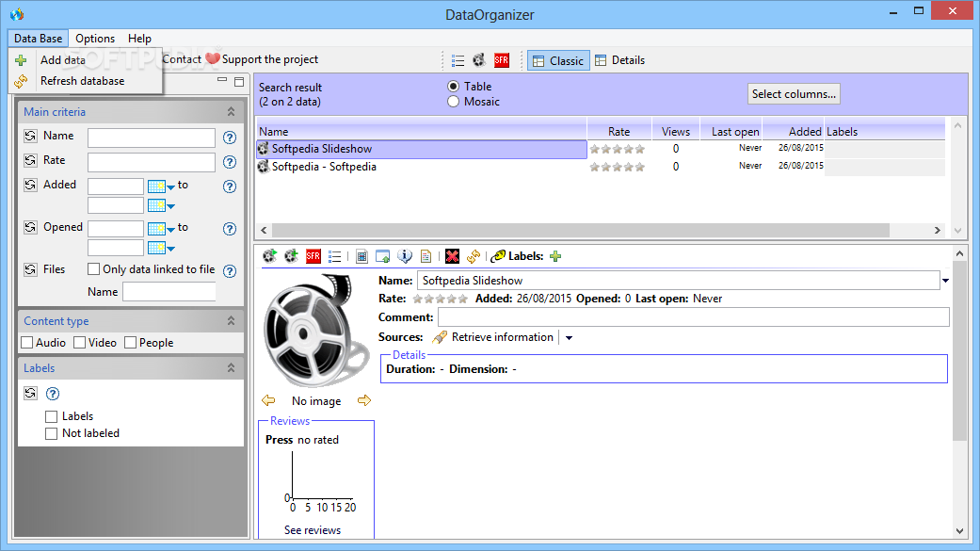The width and height of the screenshot is (980, 551).
Task: Show previous image with left arrow
Action: [x=268, y=400]
